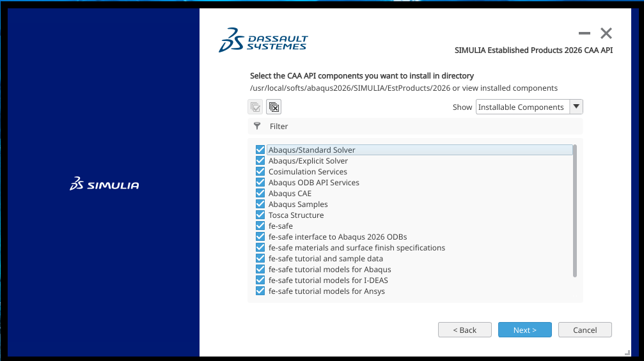Click the Cancel button
Image resolution: width=644 pixels, height=361 pixels.
pos(585,330)
